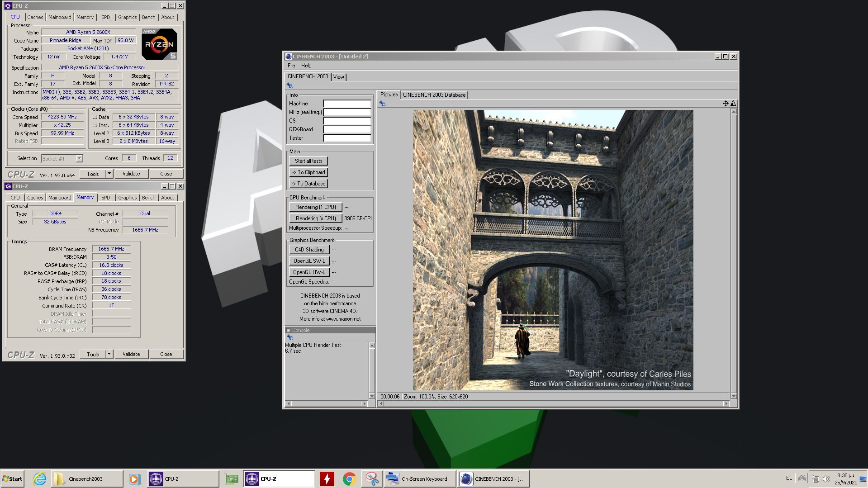Viewport: 868px width, 488px height.
Task: Click the EL language indicator in the tray
Action: click(789, 478)
